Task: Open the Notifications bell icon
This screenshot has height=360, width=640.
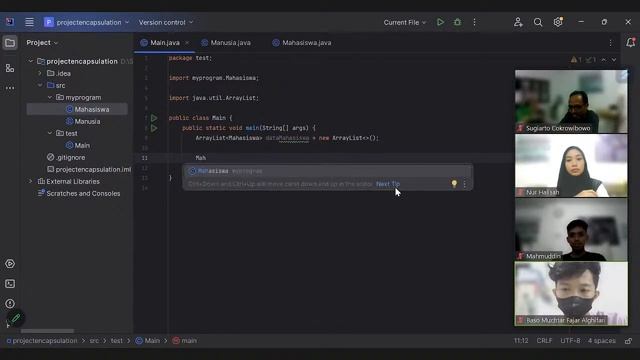Action: pyautogui.click(x=630, y=42)
